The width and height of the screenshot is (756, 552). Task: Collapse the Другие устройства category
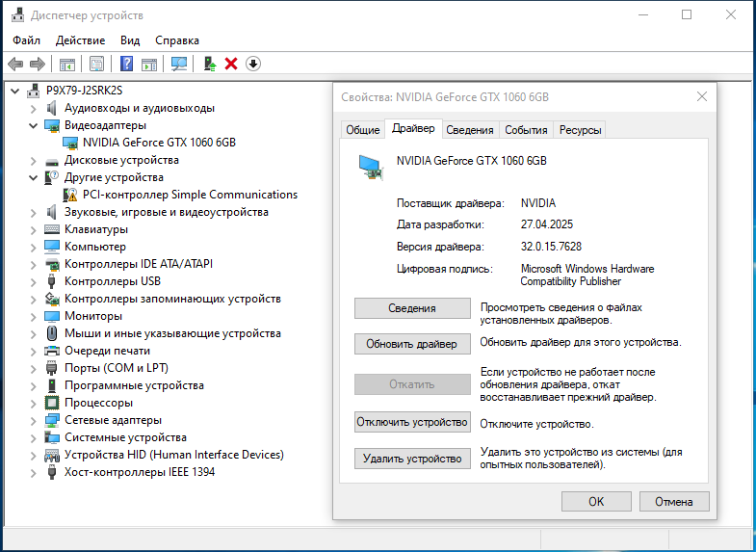click(x=34, y=177)
